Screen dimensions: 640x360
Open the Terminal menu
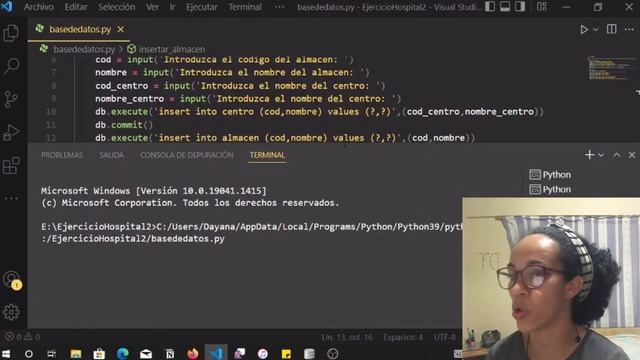[245, 7]
